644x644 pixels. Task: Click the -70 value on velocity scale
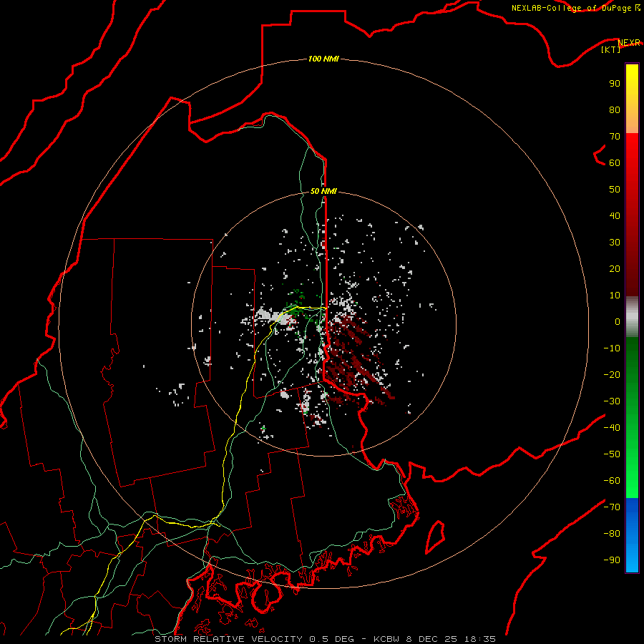pos(612,507)
